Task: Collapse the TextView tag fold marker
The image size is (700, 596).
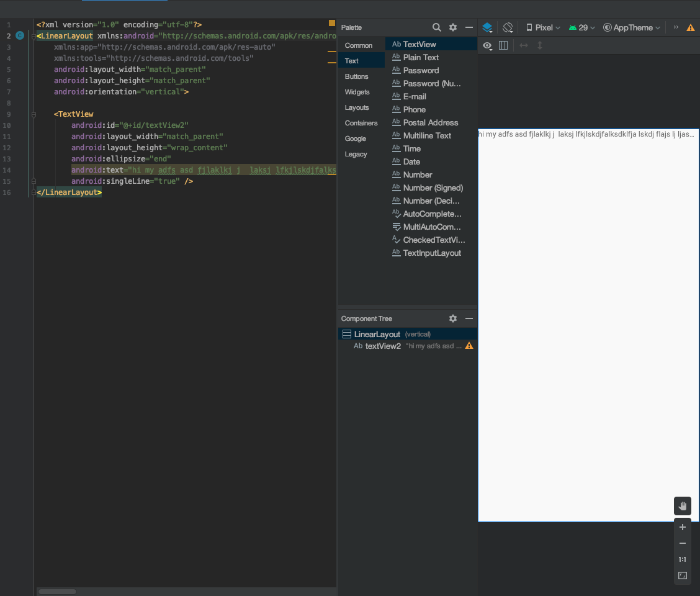Action: tap(34, 114)
